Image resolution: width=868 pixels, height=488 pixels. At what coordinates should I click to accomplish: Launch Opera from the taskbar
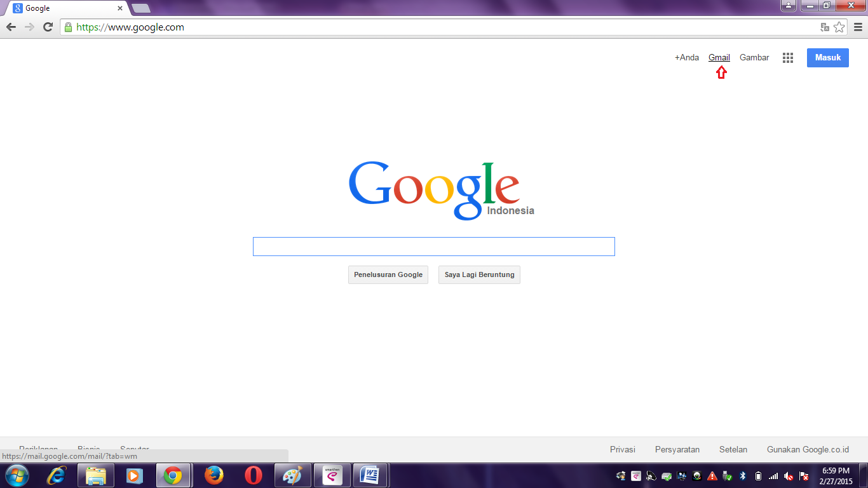pos(253,475)
